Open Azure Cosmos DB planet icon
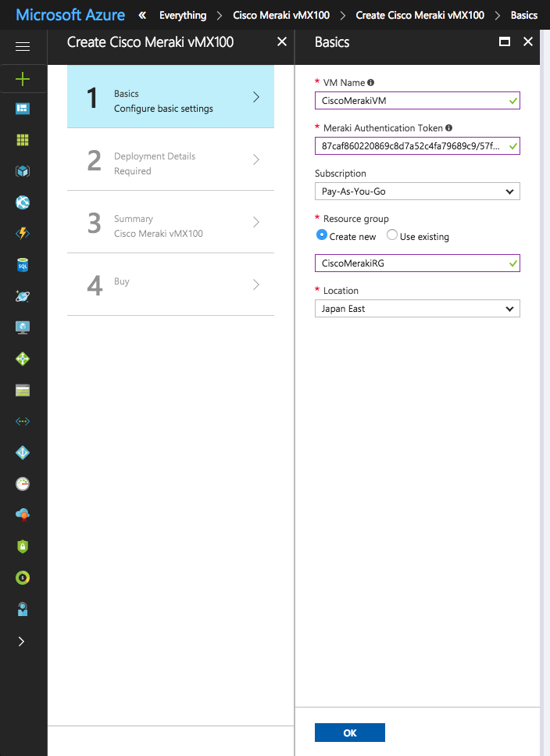This screenshot has height=756, width=550. click(23, 296)
